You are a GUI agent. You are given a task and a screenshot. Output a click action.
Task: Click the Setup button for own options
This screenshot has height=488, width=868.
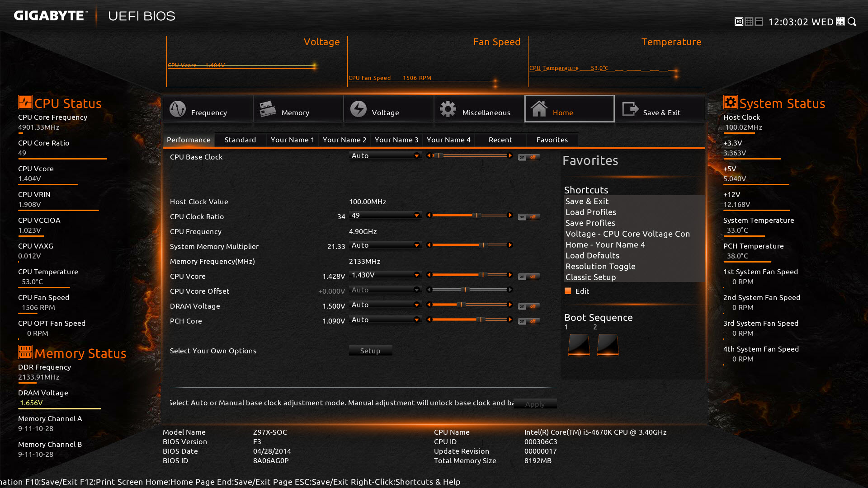point(370,351)
